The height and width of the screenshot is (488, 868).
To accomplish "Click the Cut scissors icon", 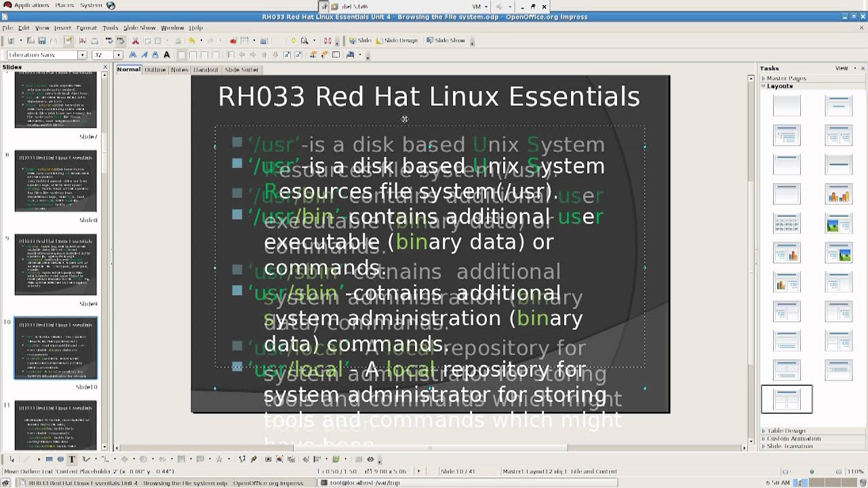I will pyautogui.click(x=136, y=41).
